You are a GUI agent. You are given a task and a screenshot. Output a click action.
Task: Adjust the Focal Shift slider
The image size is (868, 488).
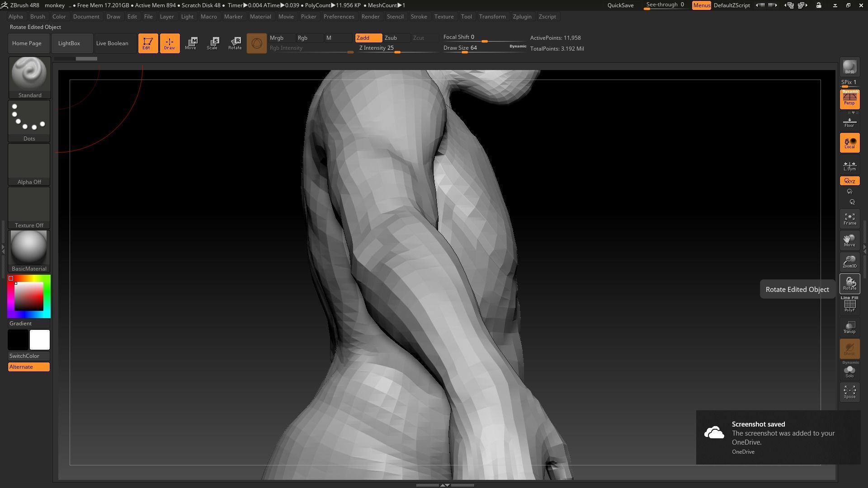pyautogui.click(x=484, y=38)
